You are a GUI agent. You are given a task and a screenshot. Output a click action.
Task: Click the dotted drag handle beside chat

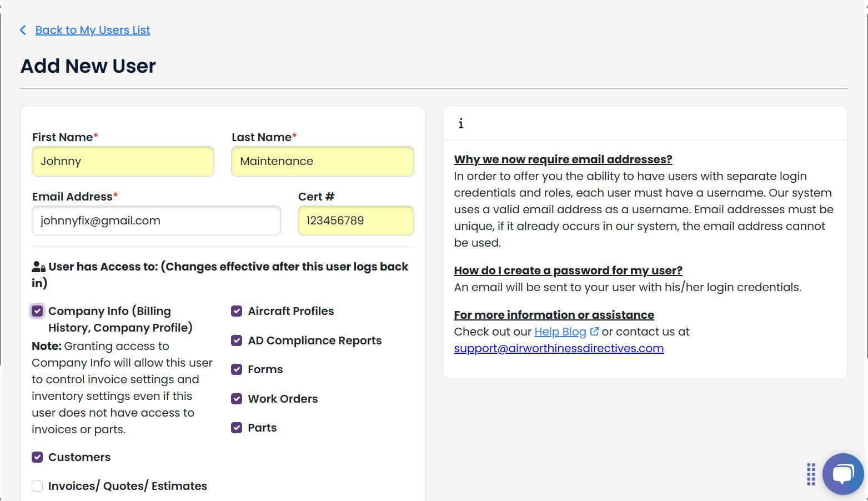[x=811, y=474]
